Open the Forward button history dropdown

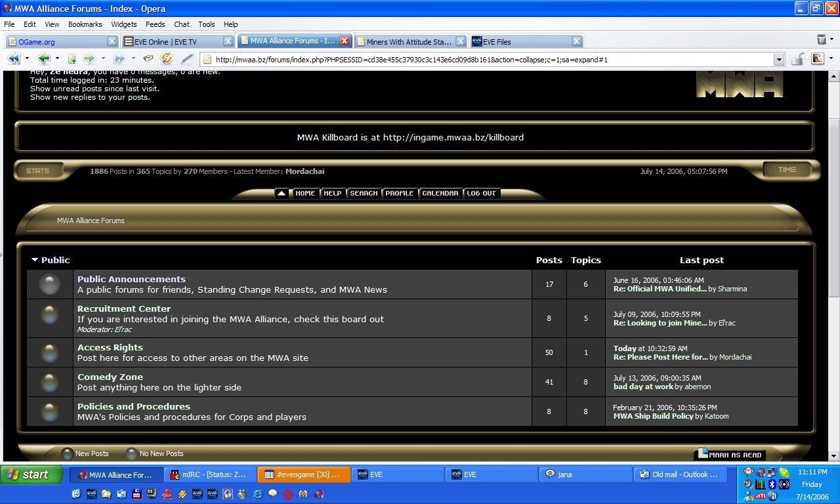tap(103, 59)
